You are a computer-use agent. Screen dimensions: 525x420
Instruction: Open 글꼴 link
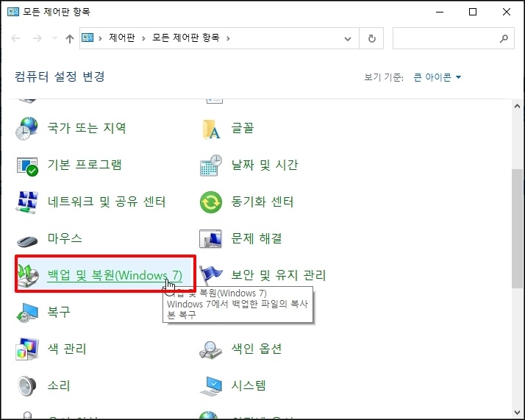[243, 128]
